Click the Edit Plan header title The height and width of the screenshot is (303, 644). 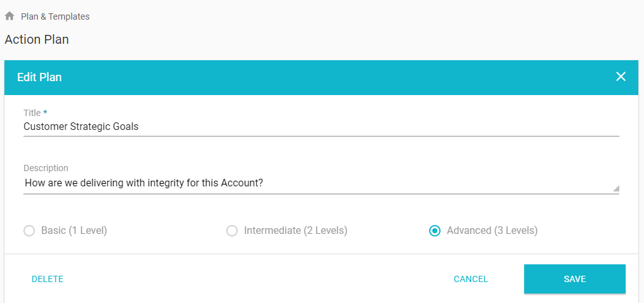(39, 77)
